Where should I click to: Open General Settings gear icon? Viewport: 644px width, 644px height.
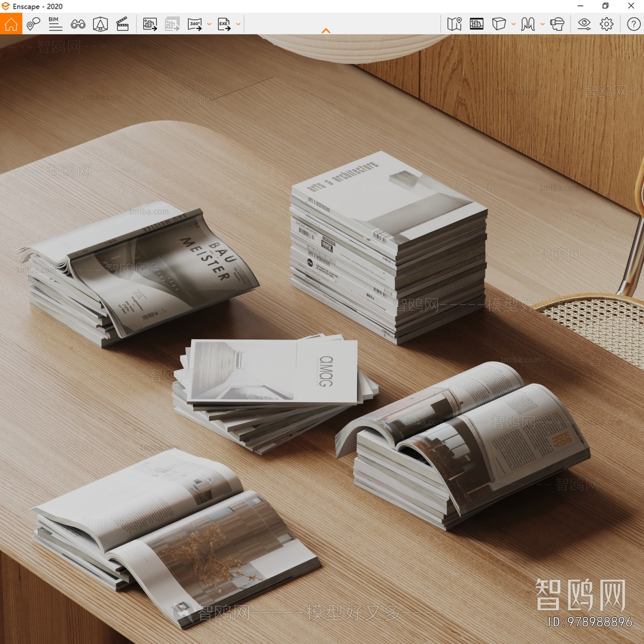607,24
